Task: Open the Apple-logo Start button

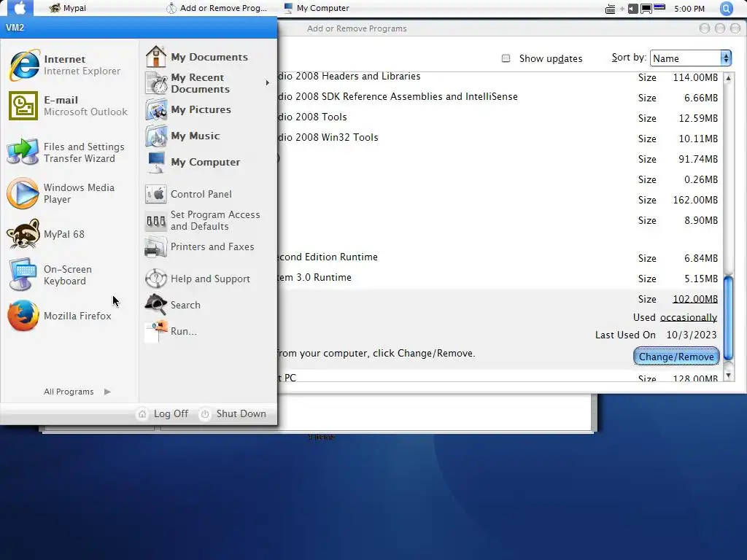Action: (20, 7)
